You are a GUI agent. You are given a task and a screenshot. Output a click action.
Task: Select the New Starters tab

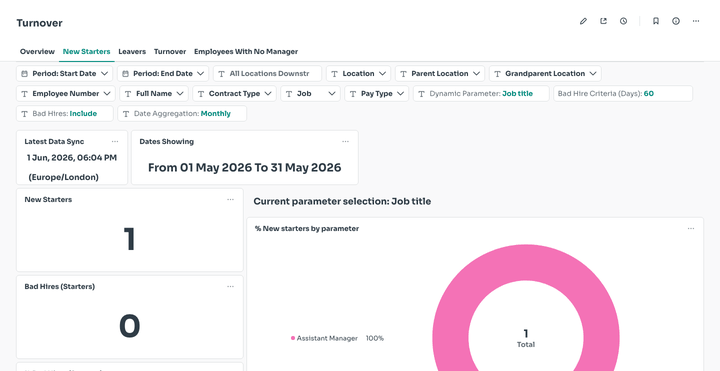[86, 51]
